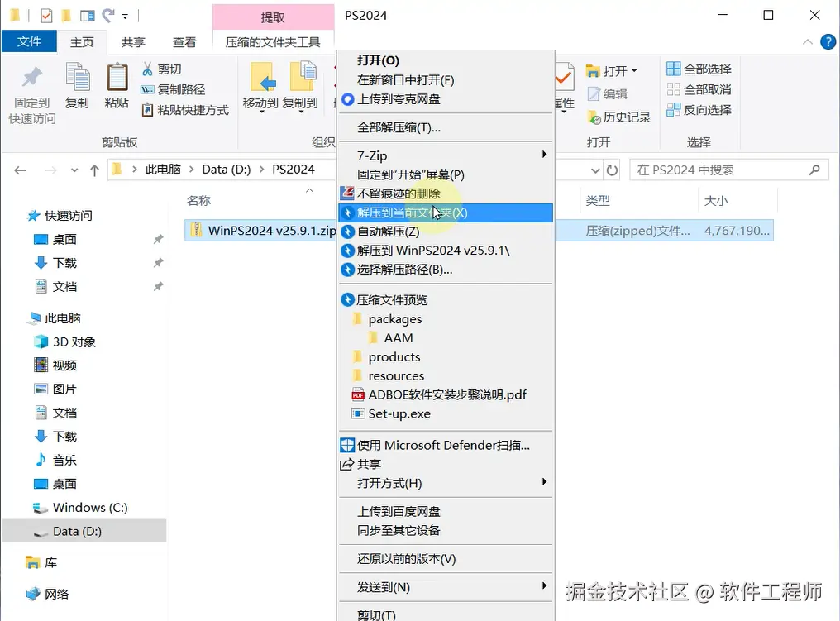Open the recent locations dropdown arrow
Screen dimensions: 840x621
tap(74, 170)
